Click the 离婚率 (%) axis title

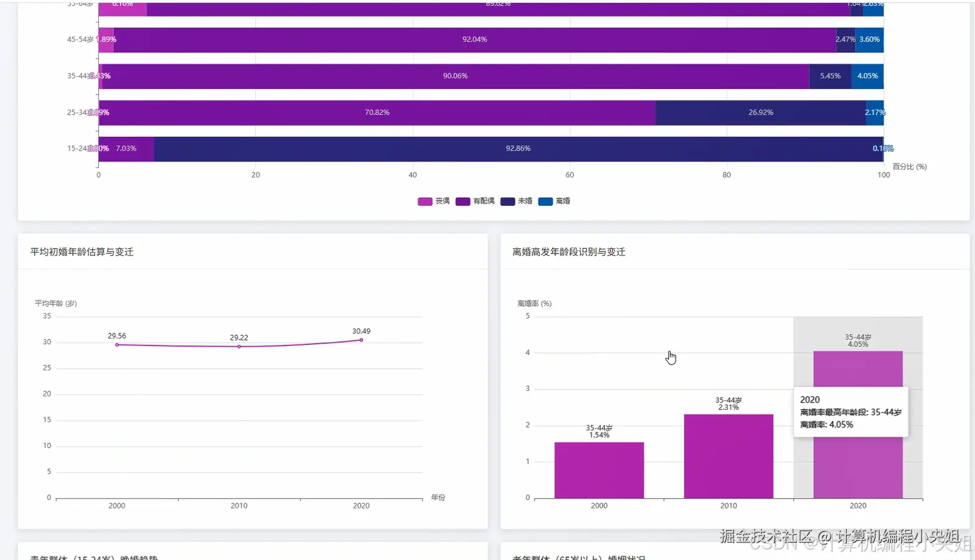click(x=535, y=304)
